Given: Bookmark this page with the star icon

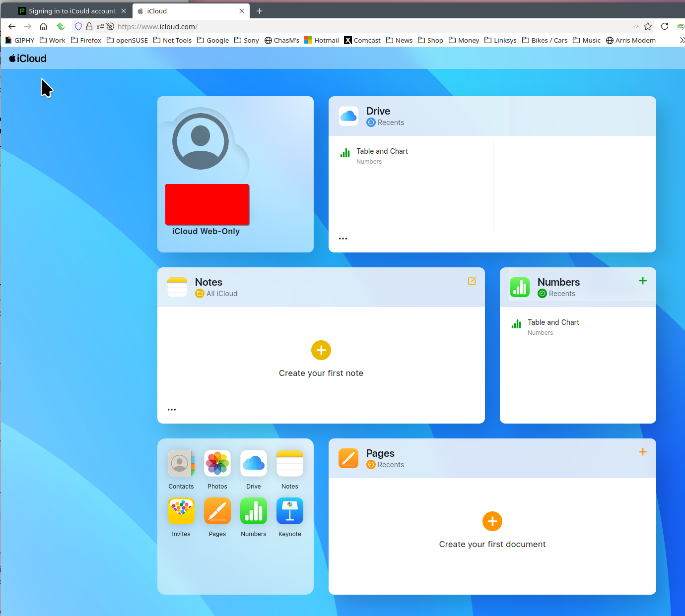Looking at the screenshot, I should (x=648, y=27).
